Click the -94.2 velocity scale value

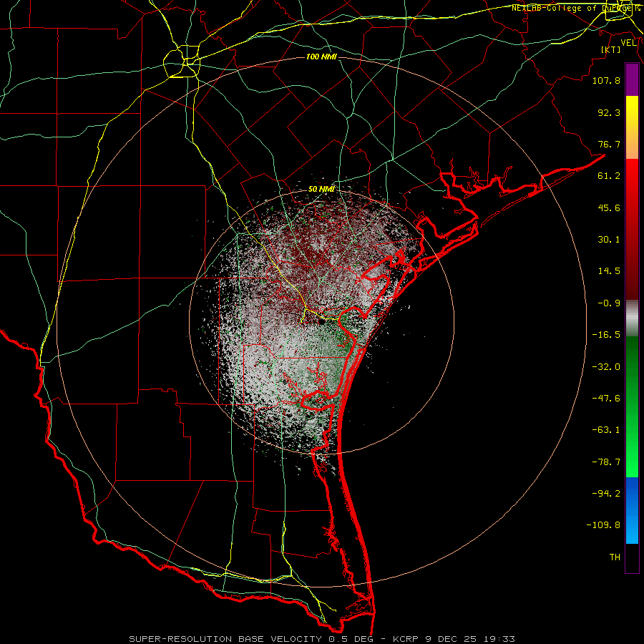[606, 494]
